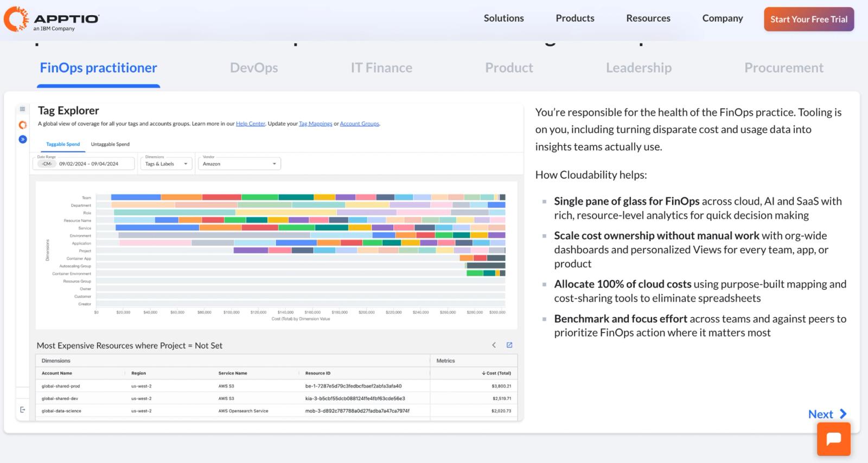Click the Service Name column header
The height and width of the screenshot is (463, 868).
[x=233, y=373]
